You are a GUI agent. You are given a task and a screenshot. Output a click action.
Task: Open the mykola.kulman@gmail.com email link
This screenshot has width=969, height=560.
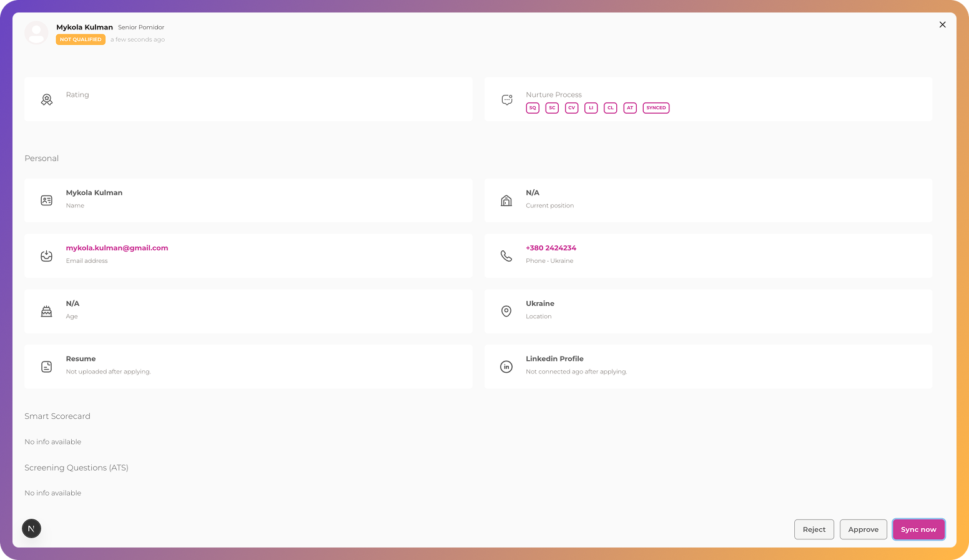point(117,248)
